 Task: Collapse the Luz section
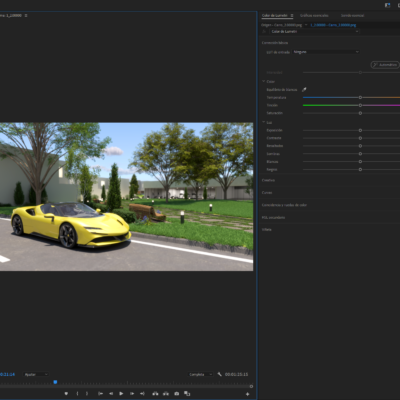coord(263,123)
